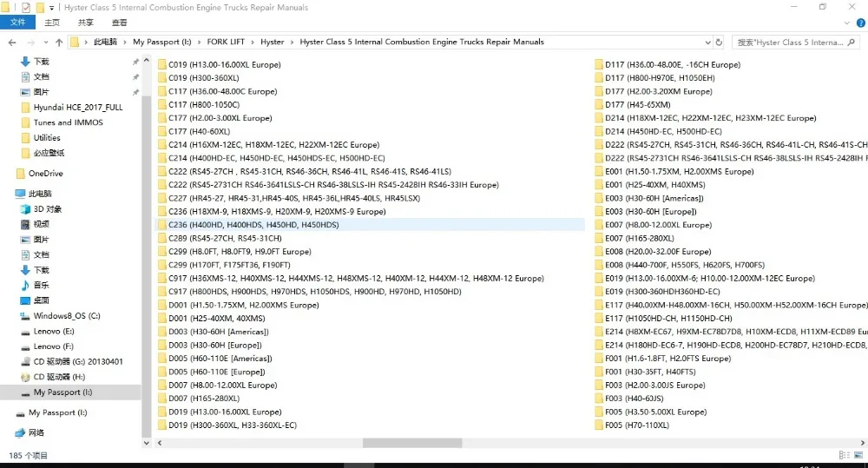Click the horizontal scrollbar right arrow
868x468 pixels.
point(863,443)
